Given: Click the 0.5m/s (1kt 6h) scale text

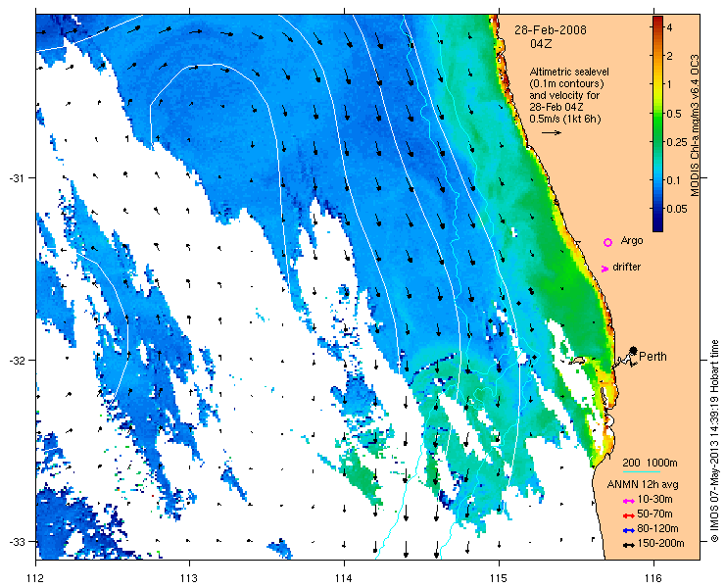Looking at the screenshot, I should coord(565,119).
